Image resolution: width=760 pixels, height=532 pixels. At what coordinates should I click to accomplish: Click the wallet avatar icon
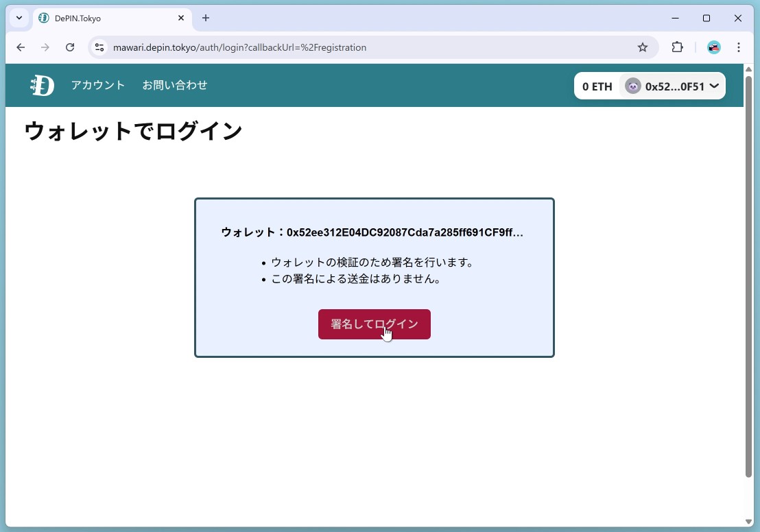tap(632, 86)
